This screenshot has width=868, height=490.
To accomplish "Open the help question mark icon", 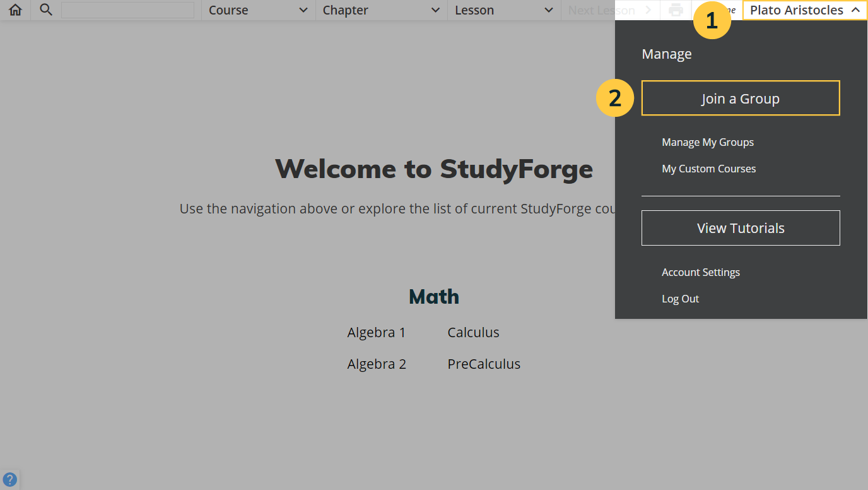I will 9,479.
